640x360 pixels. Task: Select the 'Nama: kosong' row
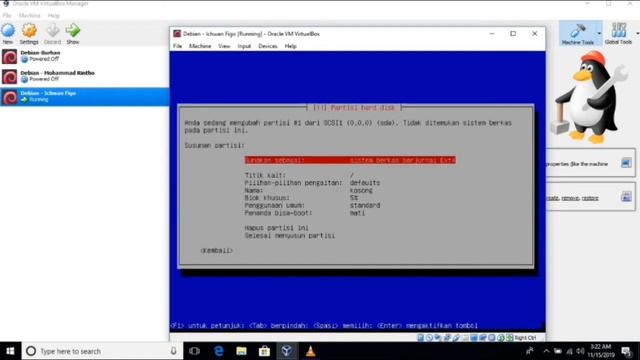pyautogui.click(x=309, y=190)
